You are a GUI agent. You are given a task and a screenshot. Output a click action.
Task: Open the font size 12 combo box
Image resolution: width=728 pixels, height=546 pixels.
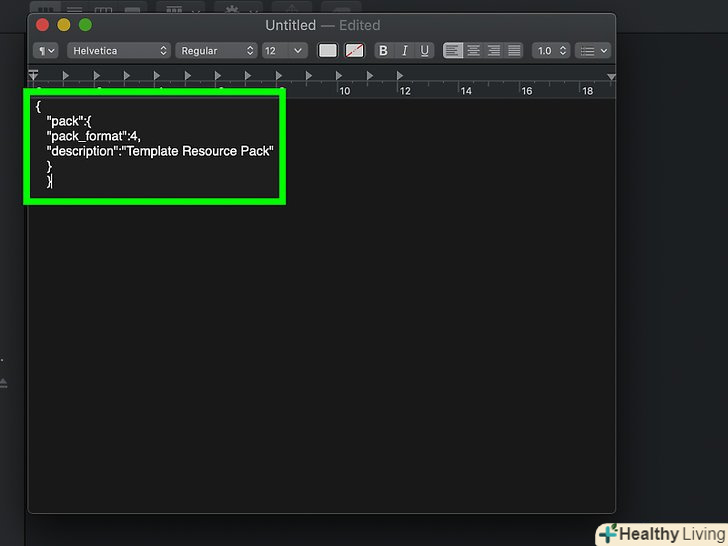285,51
